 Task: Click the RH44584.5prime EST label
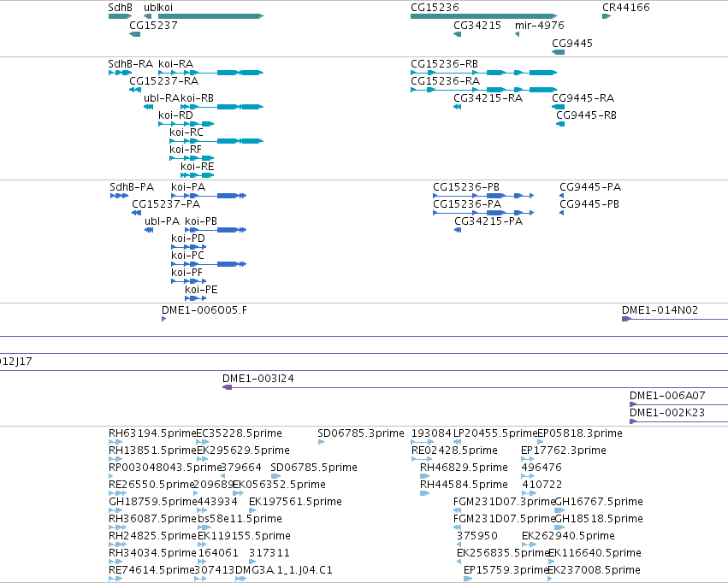click(464, 486)
